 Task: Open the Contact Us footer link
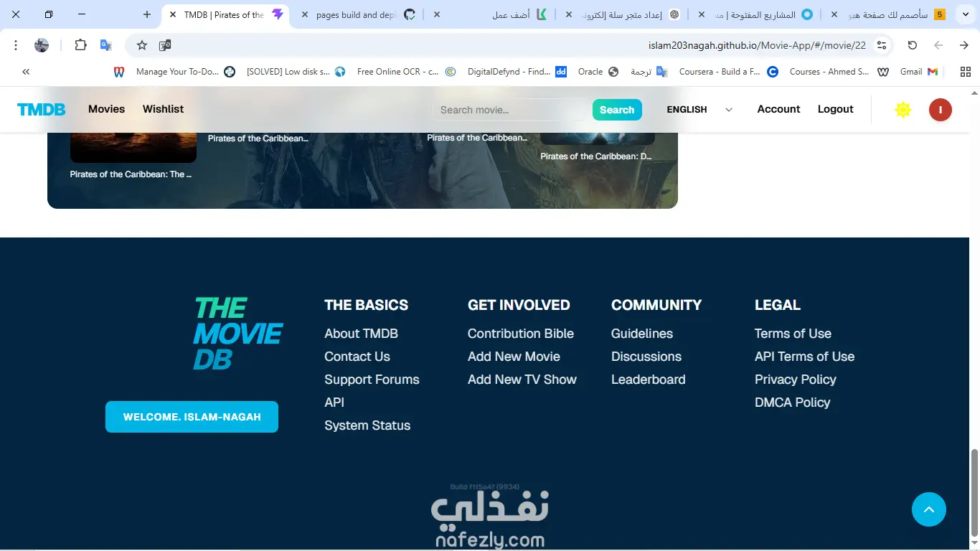click(357, 357)
